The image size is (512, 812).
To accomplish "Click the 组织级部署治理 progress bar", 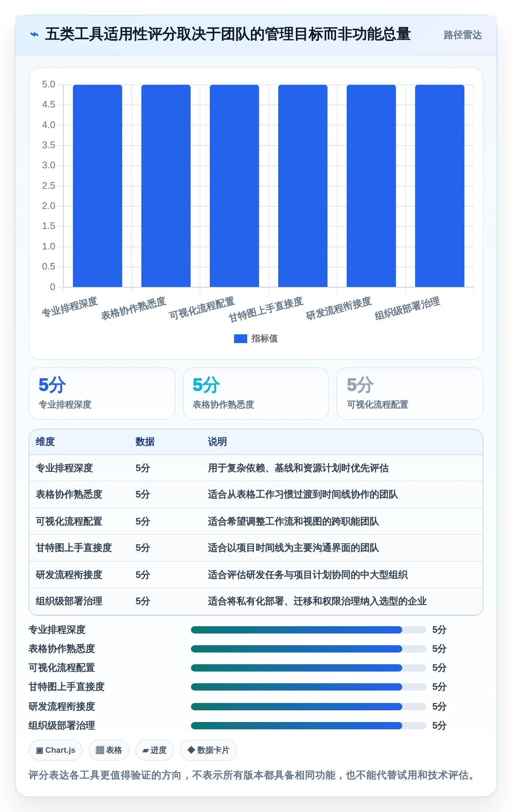I will coord(308,726).
